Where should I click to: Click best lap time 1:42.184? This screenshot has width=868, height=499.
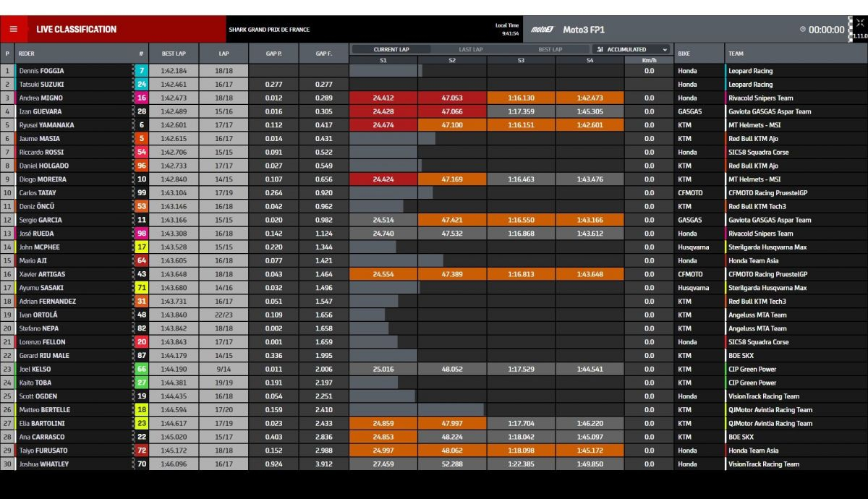[x=174, y=71]
